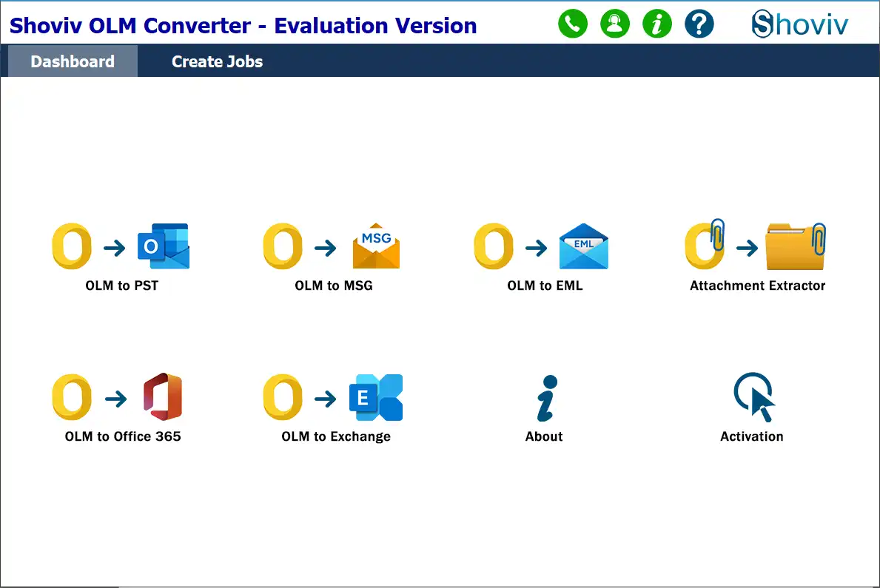Viewport: 880px width, 588px height.
Task: Click the "Activation" text label
Action: (x=751, y=436)
